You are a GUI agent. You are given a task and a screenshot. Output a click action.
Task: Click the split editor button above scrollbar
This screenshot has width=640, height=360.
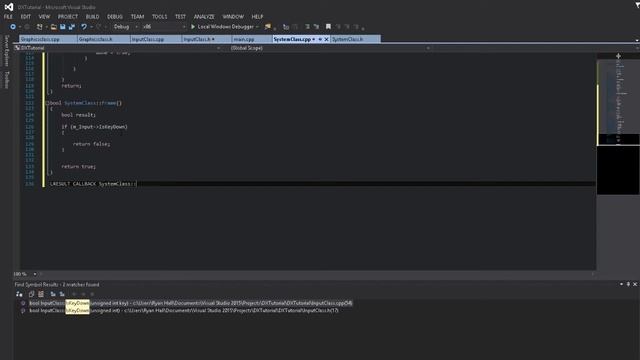[618, 56]
